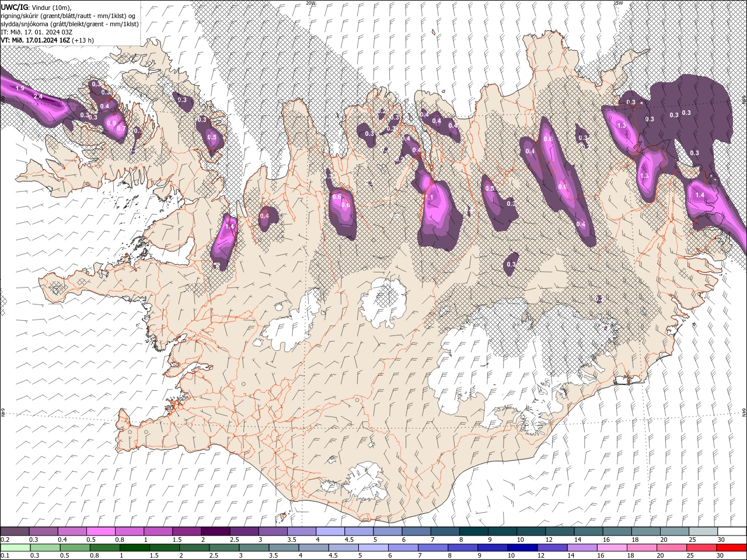Click the '1.9' precipitation value on map
Image resolution: width=747 pixels, height=560 pixels.
[x=20, y=88]
